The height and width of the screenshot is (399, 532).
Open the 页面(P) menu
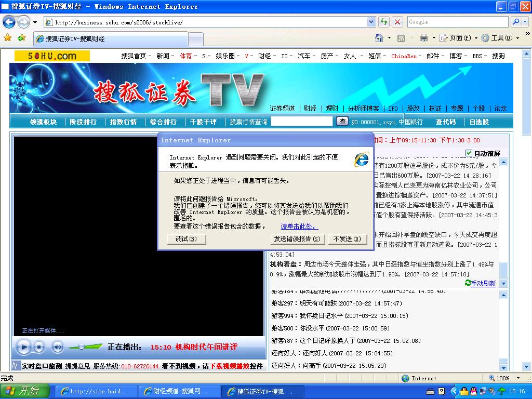click(x=459, y=38)
